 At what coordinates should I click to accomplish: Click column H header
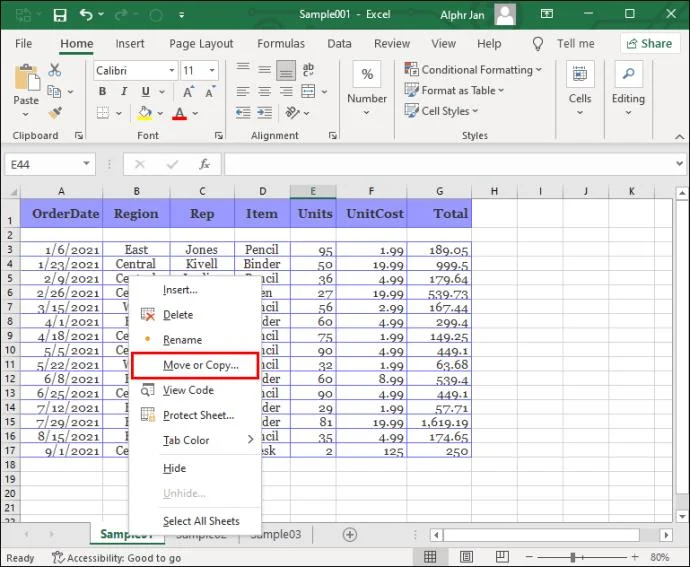[x=495, y=191]
